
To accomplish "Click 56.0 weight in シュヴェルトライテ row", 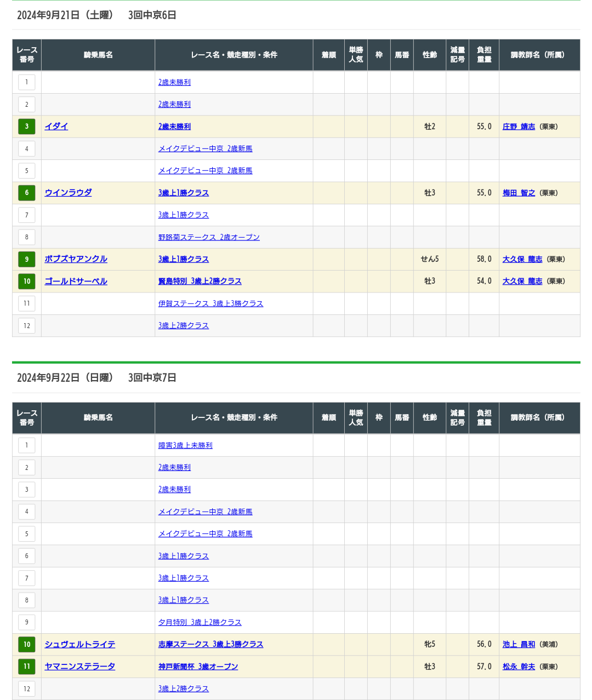I will pos(484,644).
